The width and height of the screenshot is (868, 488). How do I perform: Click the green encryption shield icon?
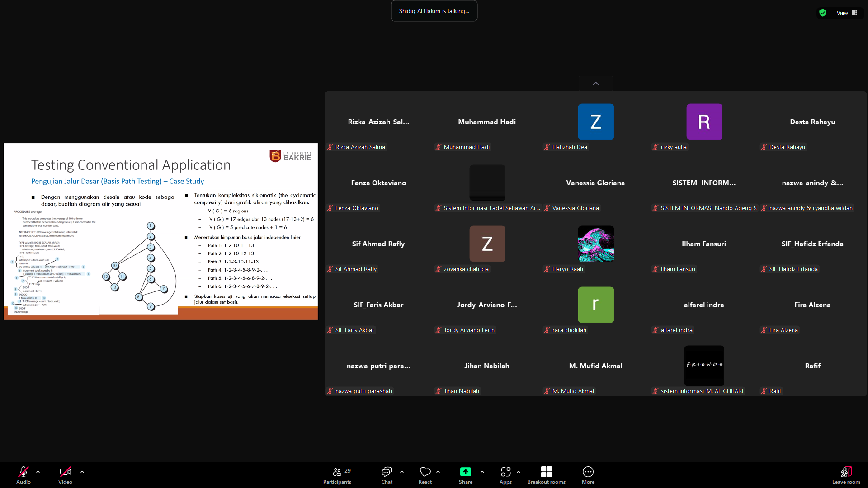tap(823, 13)
